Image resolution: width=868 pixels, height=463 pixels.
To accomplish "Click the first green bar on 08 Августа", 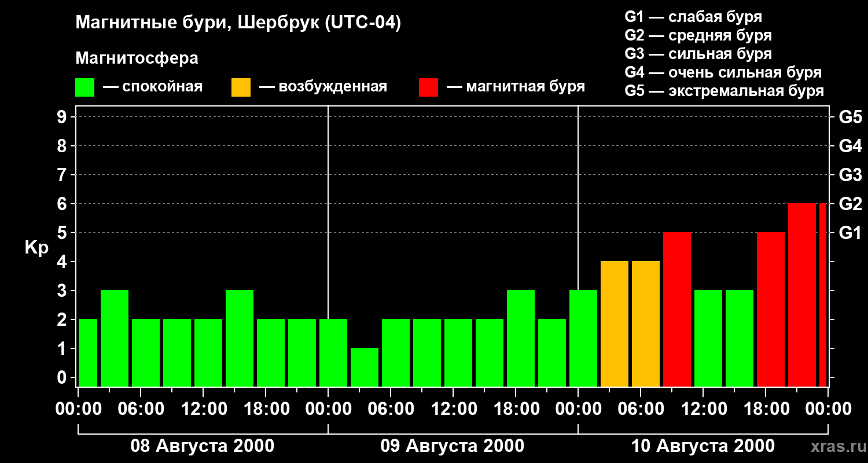I will 87,352.
